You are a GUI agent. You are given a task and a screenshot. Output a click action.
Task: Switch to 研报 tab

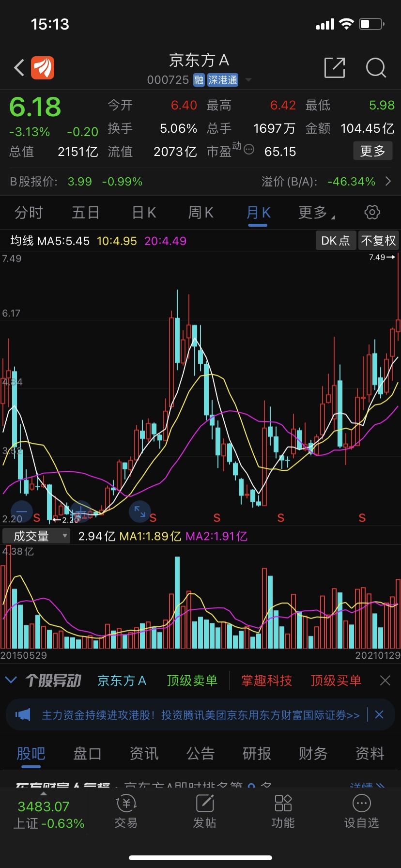point(257,753)
